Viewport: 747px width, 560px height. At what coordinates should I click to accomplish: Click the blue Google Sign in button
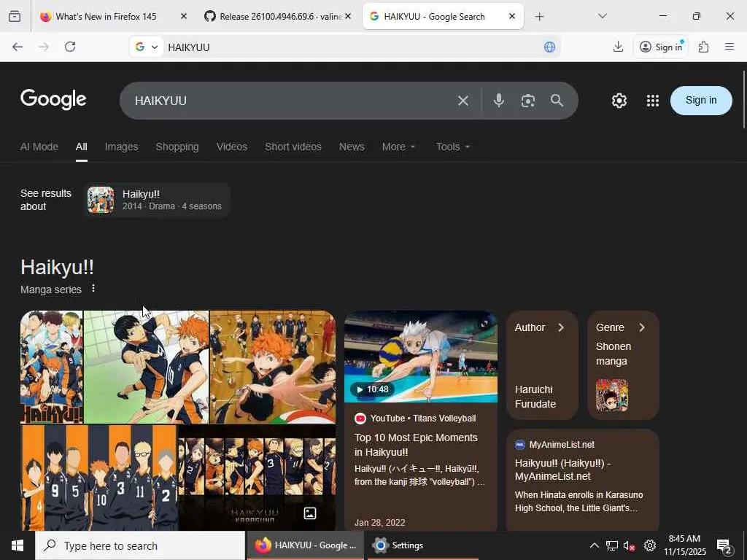(701, 101)
